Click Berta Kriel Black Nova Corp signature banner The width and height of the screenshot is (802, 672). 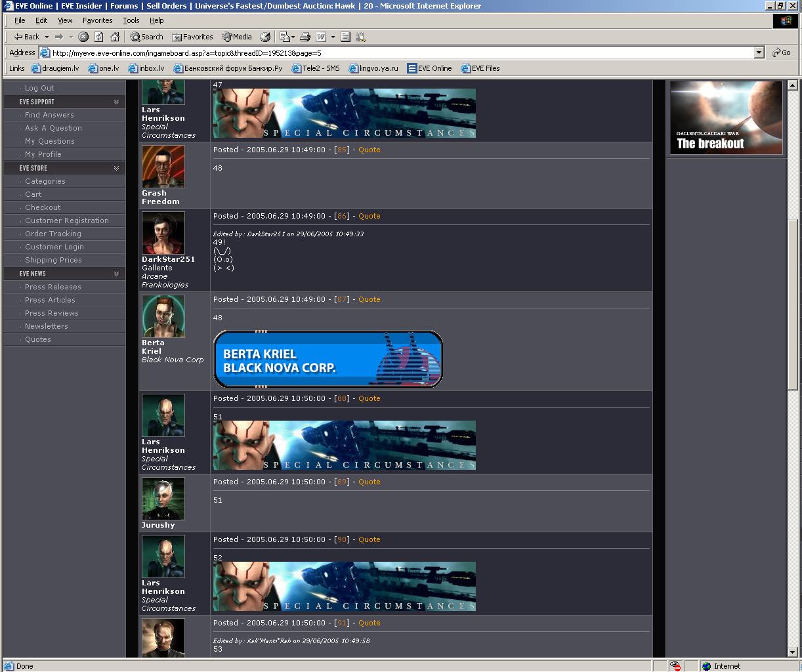pyautogui.click(x=328, y=359)
